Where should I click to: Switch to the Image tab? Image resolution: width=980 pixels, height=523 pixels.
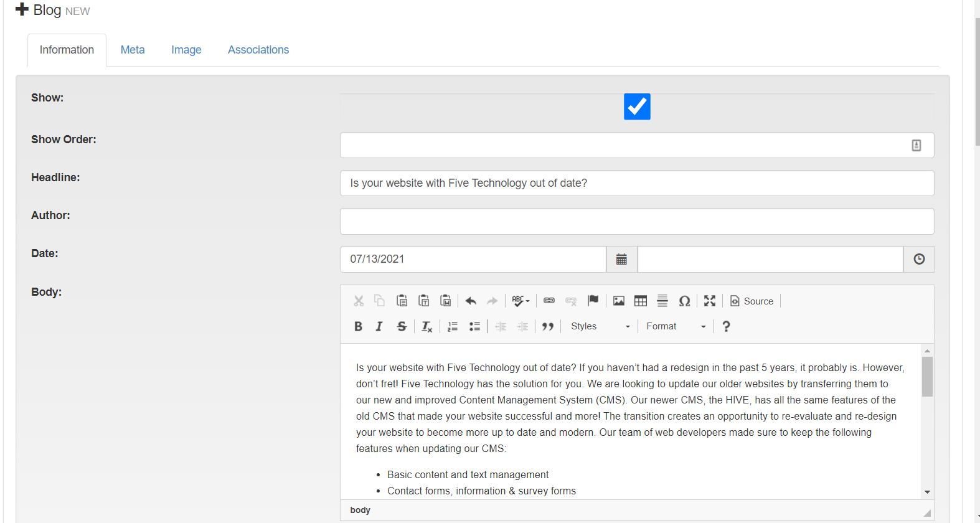[186, 50]
